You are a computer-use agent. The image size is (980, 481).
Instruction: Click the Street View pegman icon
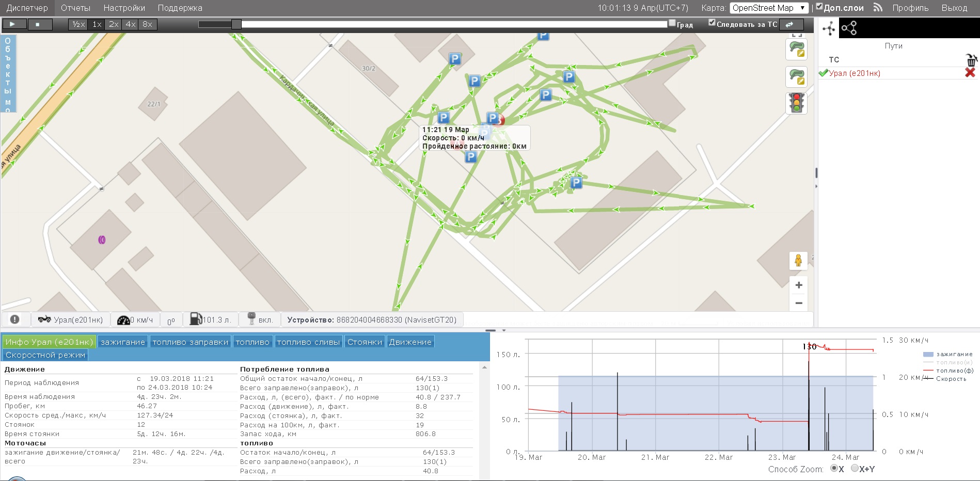click(x=798, y=261)
